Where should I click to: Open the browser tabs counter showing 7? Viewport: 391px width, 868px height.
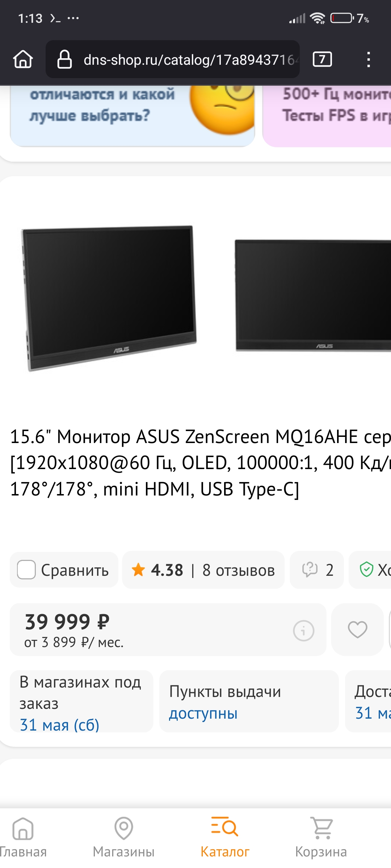click(322, 59)
